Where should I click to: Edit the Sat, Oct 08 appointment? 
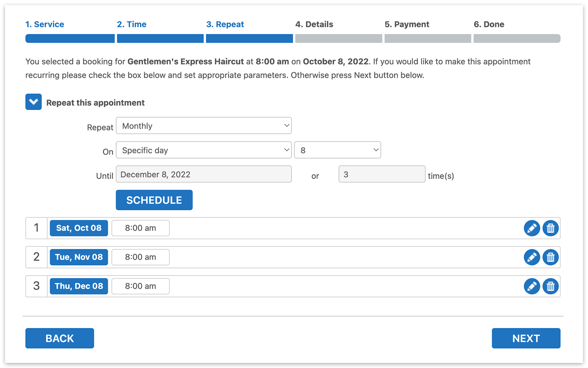532,228
